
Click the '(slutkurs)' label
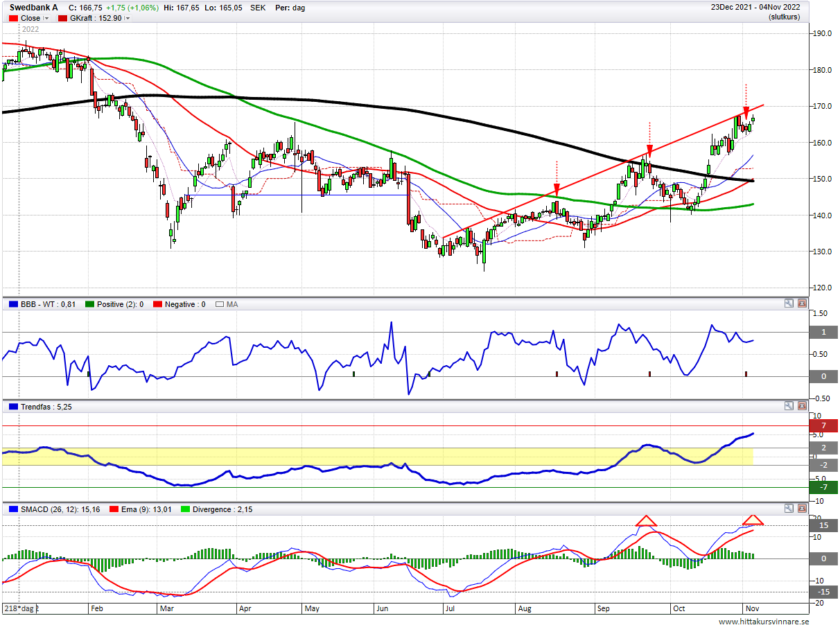click(x=784, y=17)
